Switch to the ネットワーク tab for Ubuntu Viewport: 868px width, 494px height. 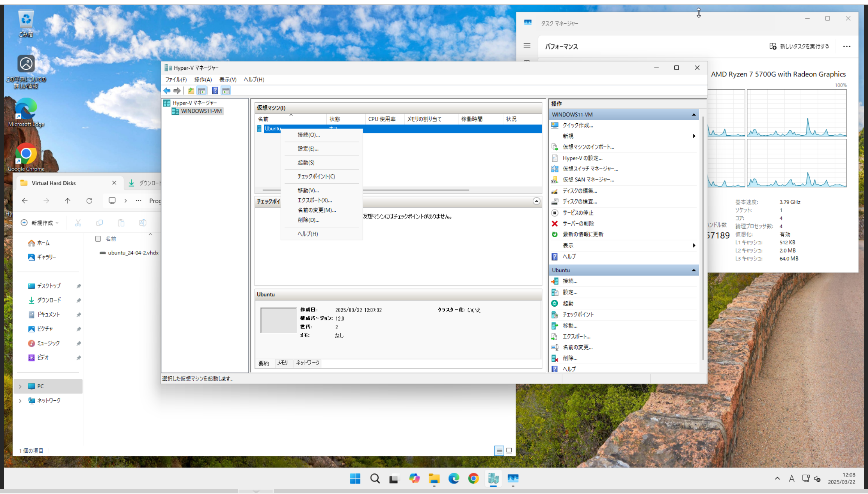pos(308,362)
